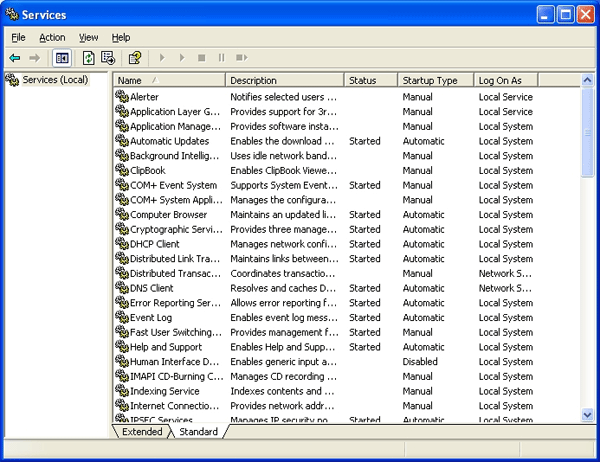600x462 pixels.
Task: Select the Distributed Link Tra... row
Action: [x=346, y=259]
